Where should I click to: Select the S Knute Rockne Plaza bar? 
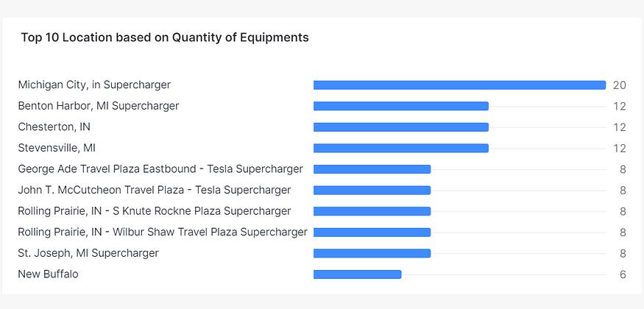pyautogui.click(x=372, y=211)
